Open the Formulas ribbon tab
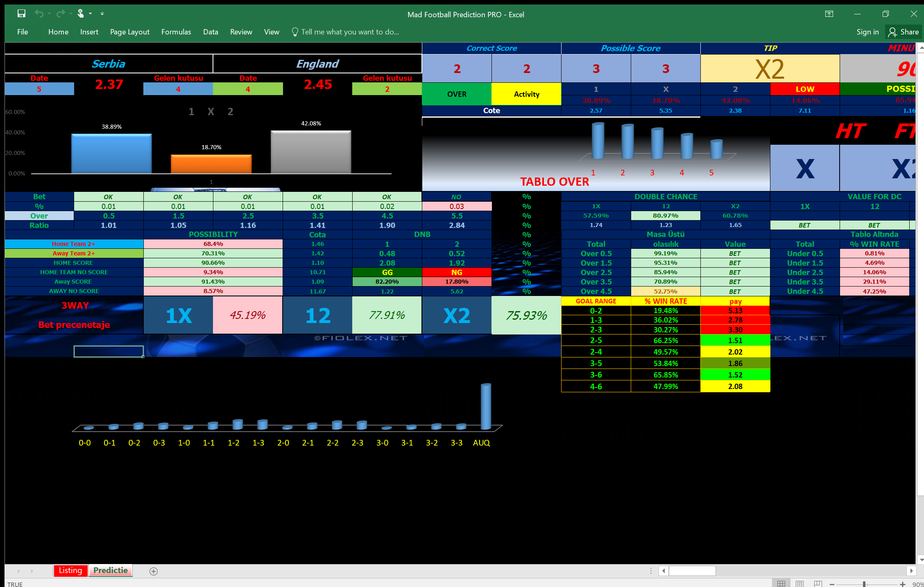Viewport: 924px width, 587px height. 176,32
